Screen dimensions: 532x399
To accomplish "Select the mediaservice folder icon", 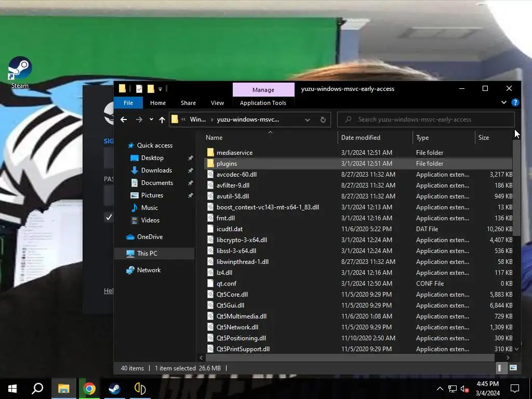I will (x=210, y=153).
